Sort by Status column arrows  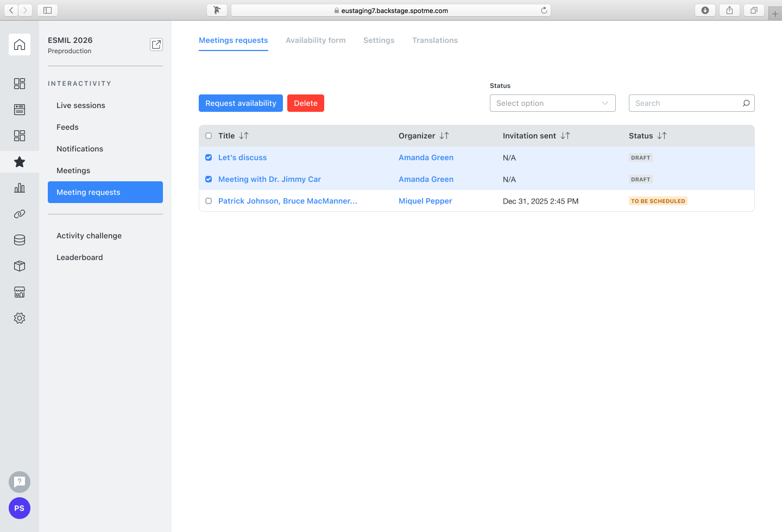pos(662,136)
